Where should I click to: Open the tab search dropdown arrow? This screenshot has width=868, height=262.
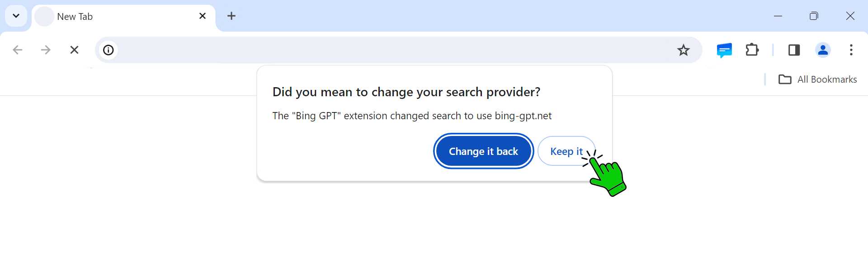16,16
